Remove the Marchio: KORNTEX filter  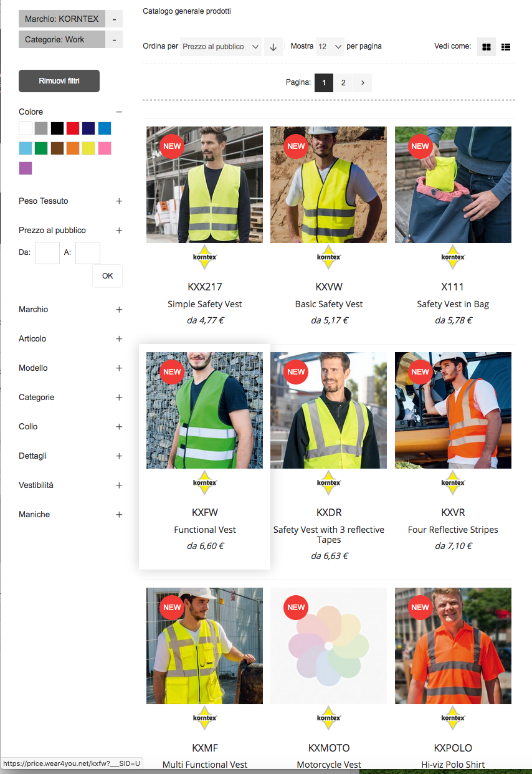click(x=114, y=19)
